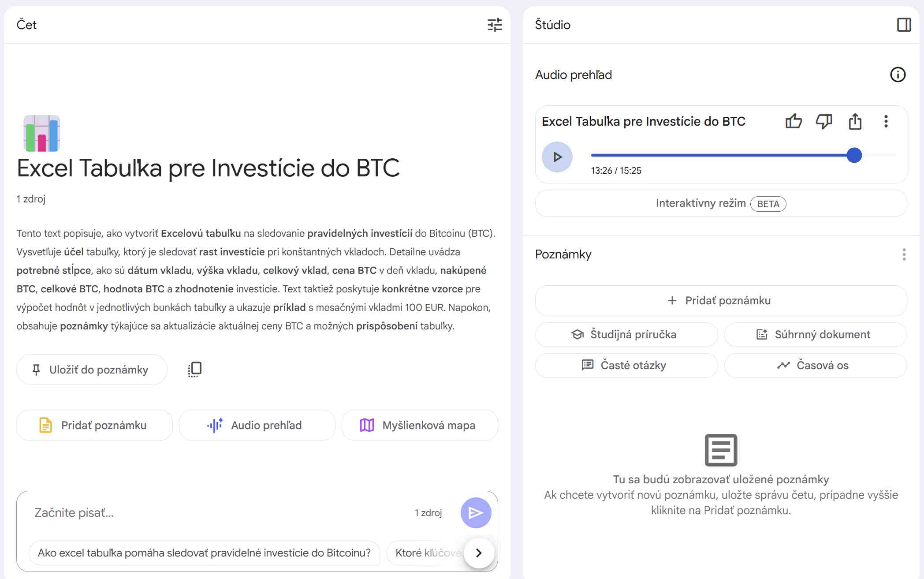Open Poznámky section more options menu
Image resolution: width=924 pixels, height=579 pixels.
904,254
